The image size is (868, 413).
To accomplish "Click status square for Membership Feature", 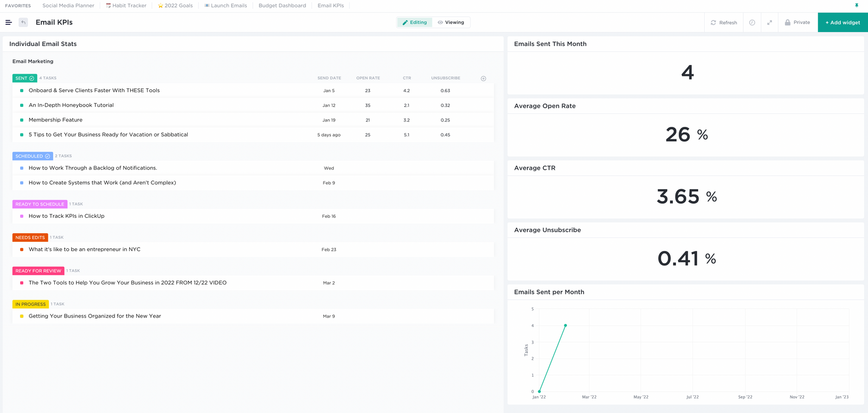I will (22, 120).
